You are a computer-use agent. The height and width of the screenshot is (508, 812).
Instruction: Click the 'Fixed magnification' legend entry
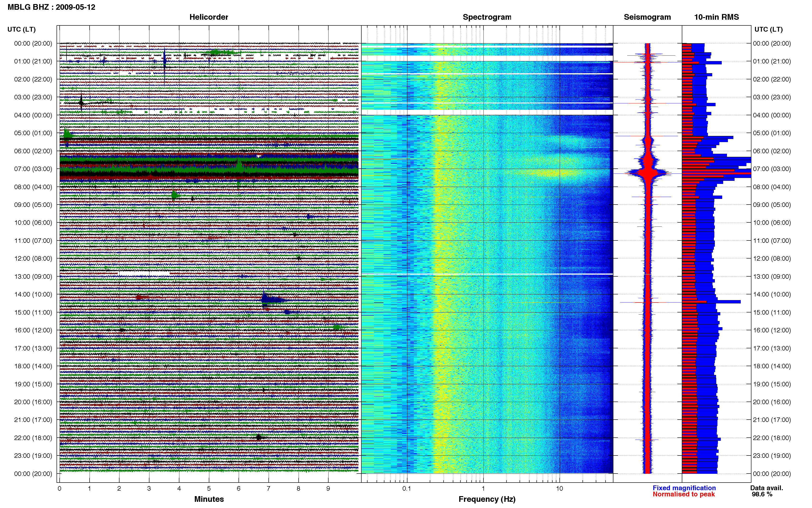[x=684, y=488]
